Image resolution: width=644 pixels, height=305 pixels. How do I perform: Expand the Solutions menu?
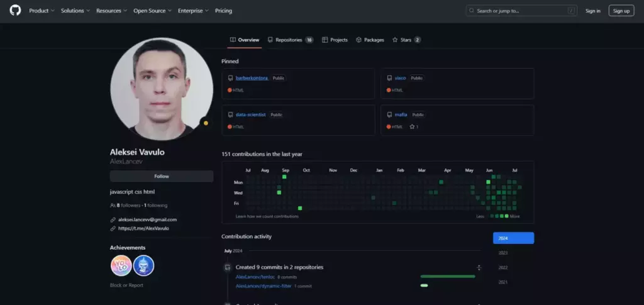coord(75,11)
